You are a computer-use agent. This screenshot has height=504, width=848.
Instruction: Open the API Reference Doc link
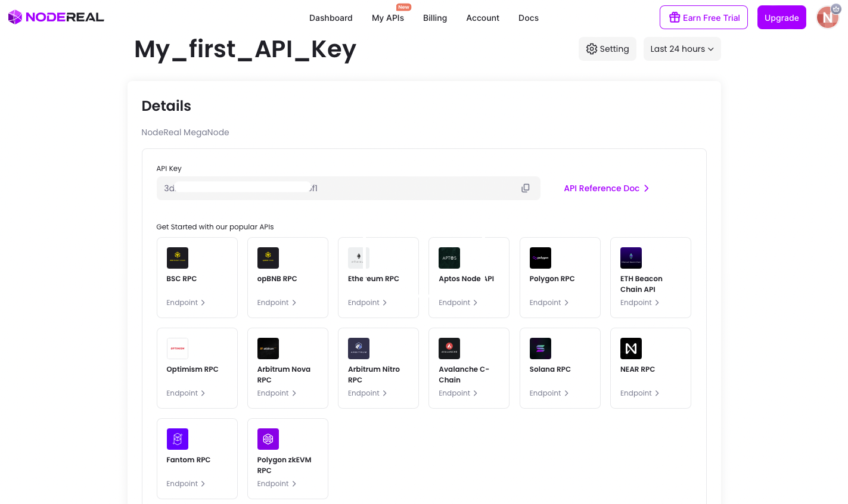[607, 188]
